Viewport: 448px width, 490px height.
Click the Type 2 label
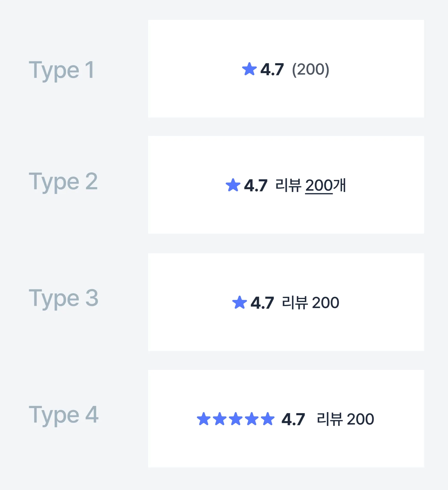[63, 182]
